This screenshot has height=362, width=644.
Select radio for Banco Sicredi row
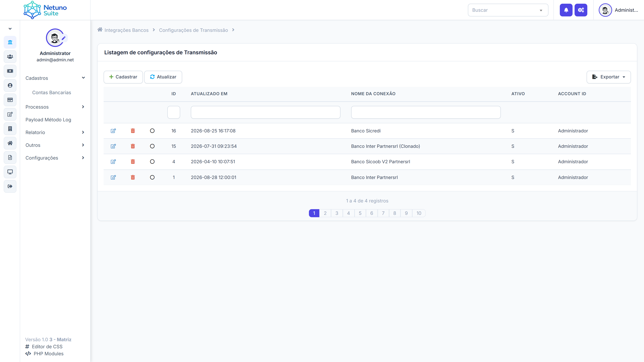152,131
